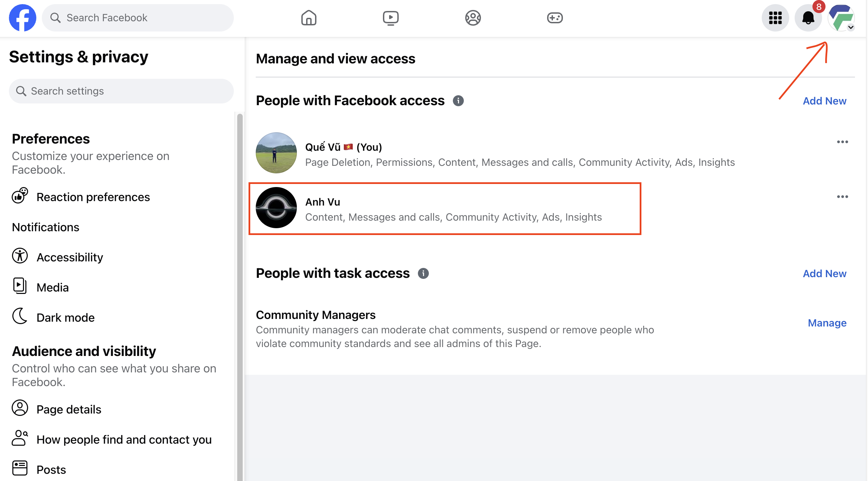Open three-dot options for Quế Vũ

click(842, 142)
